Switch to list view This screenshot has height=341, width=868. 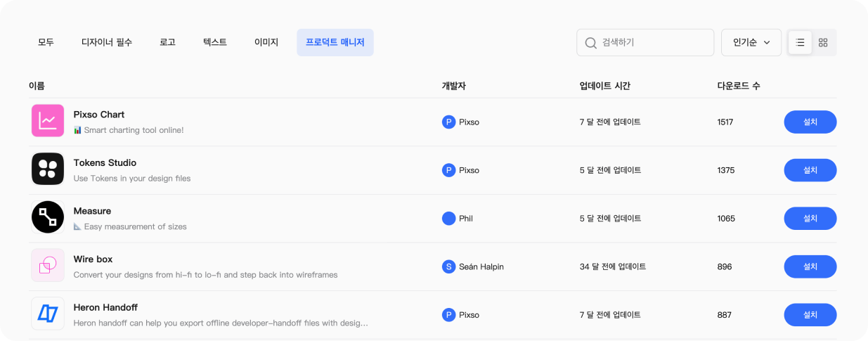tap(800, 42)
